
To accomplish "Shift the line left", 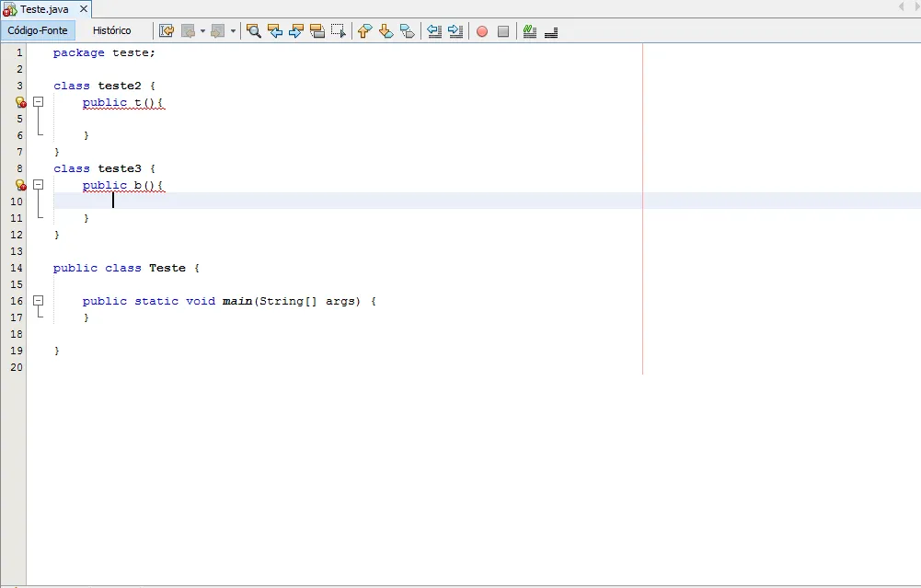I will (435, 31).
